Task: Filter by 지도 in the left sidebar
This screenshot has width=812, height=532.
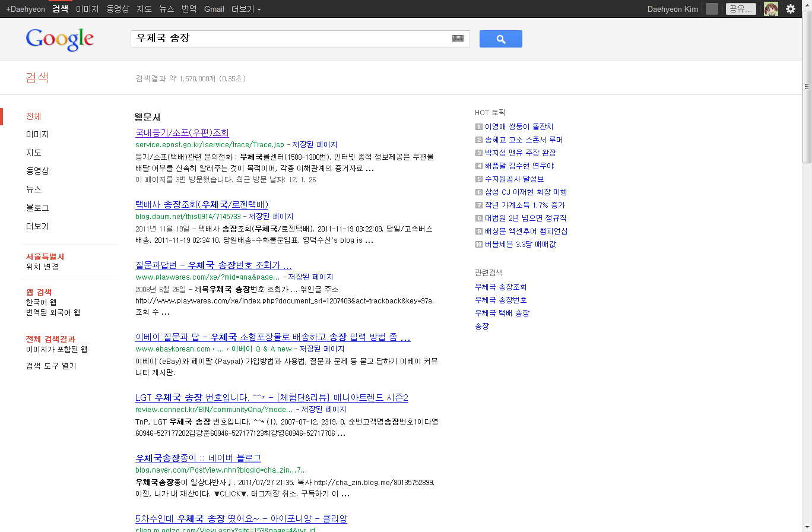Action: coord(34,153)
